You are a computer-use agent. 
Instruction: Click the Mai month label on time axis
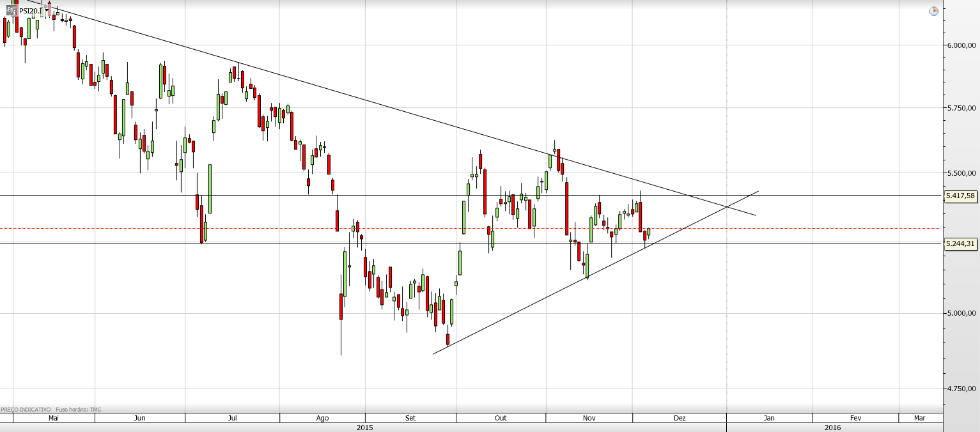(x=54, y=418)
